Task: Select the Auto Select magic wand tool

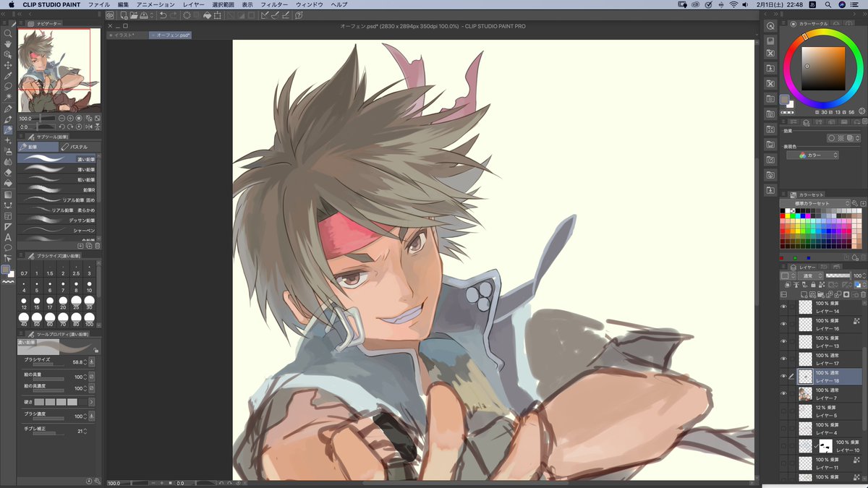Action: point(8,98)
